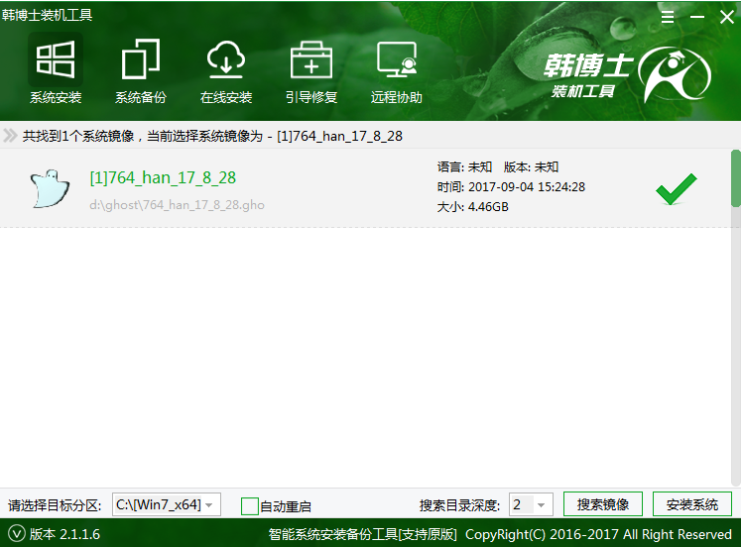
Task: Click the double chevron beside image count text
Action: (x=10, y=136)
